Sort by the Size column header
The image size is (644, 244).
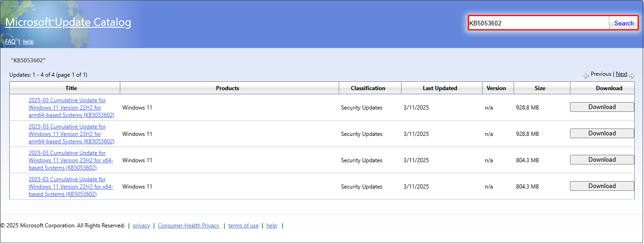click(542, 88)
